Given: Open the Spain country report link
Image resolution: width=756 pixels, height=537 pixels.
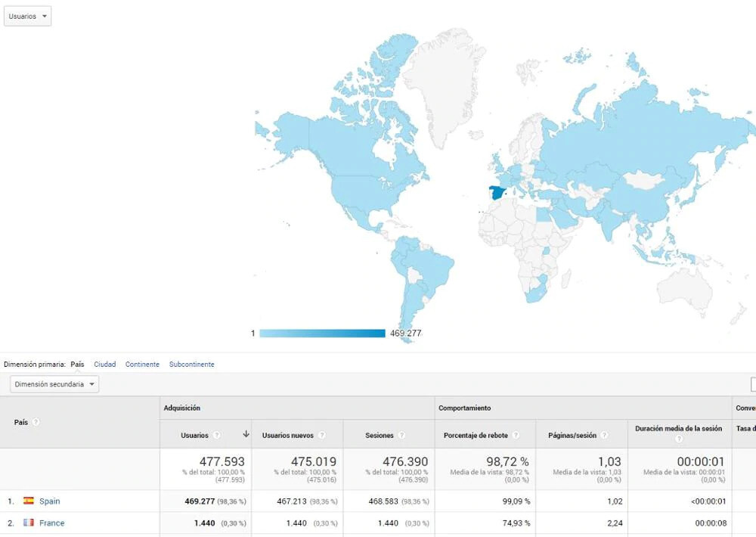Looking at the screenshot, I should (51, 501).
